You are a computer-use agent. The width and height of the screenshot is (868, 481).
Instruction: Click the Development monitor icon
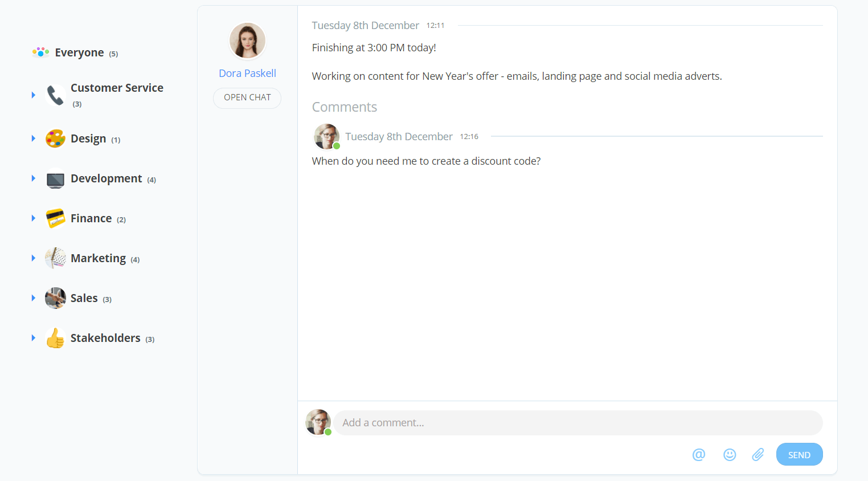coord(55,180)
